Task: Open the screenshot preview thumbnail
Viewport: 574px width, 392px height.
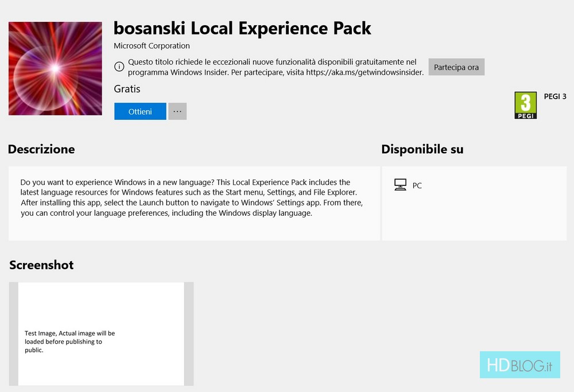Action: pyautogui.click(x=101, y=333)
